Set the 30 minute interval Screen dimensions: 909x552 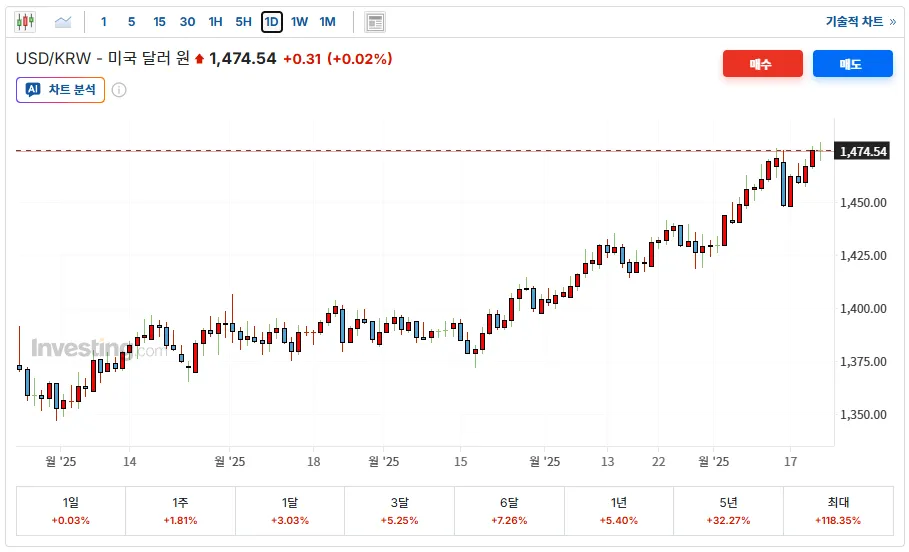tap(187, 22)
